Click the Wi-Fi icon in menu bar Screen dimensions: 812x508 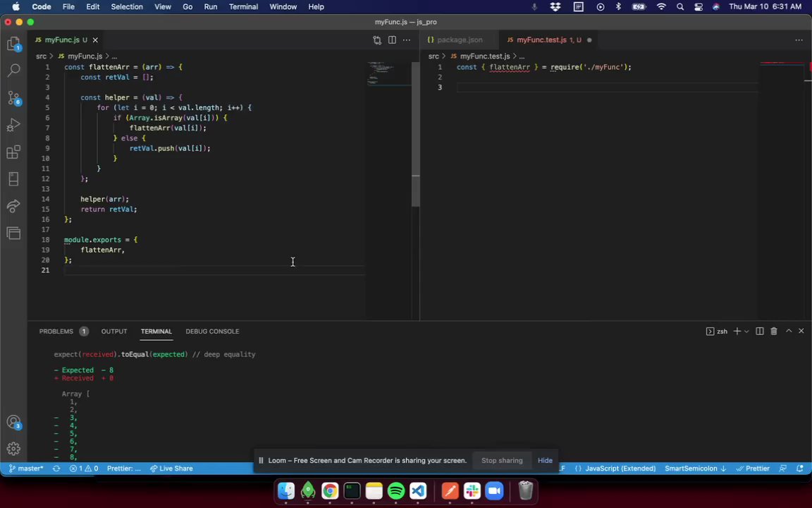tap(661, 7)
